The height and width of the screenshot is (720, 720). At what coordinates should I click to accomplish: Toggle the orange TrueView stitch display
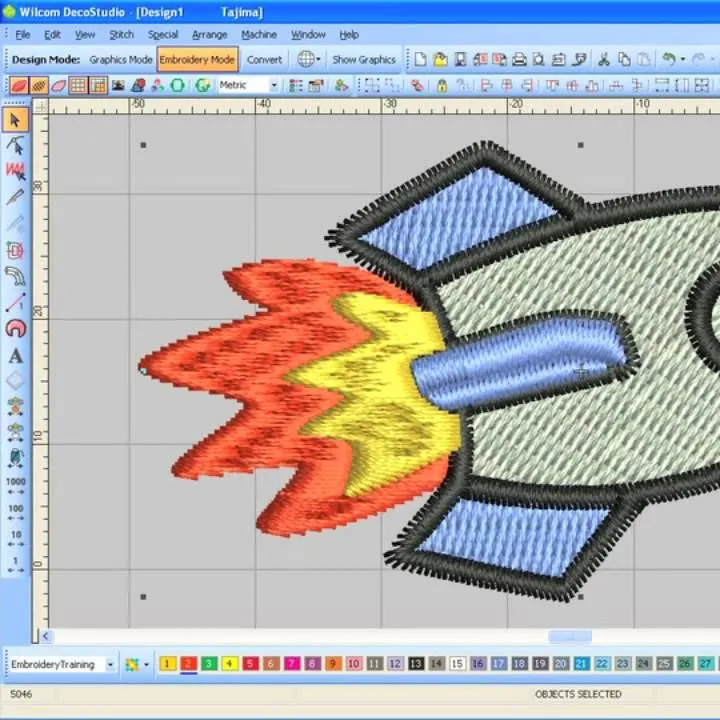click(39, 85)
